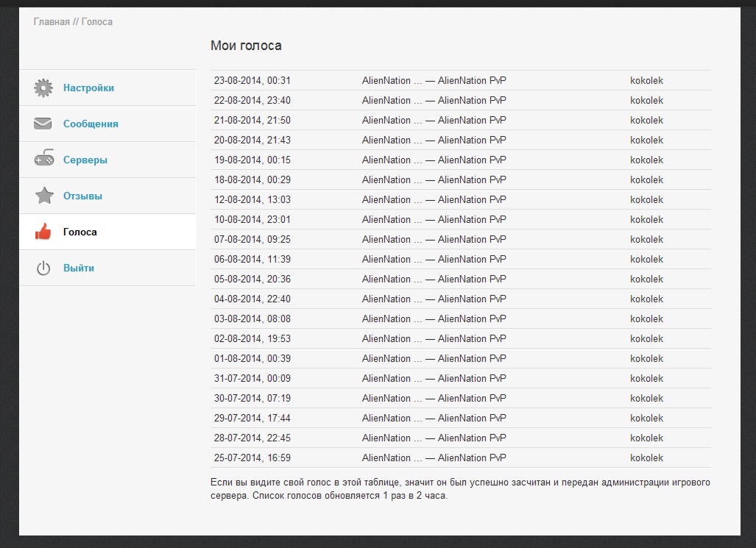The height and width of the screenshot is (548, 756).
Task: Select the date 03-08-2014, 08:08
Action: [252, 319]
